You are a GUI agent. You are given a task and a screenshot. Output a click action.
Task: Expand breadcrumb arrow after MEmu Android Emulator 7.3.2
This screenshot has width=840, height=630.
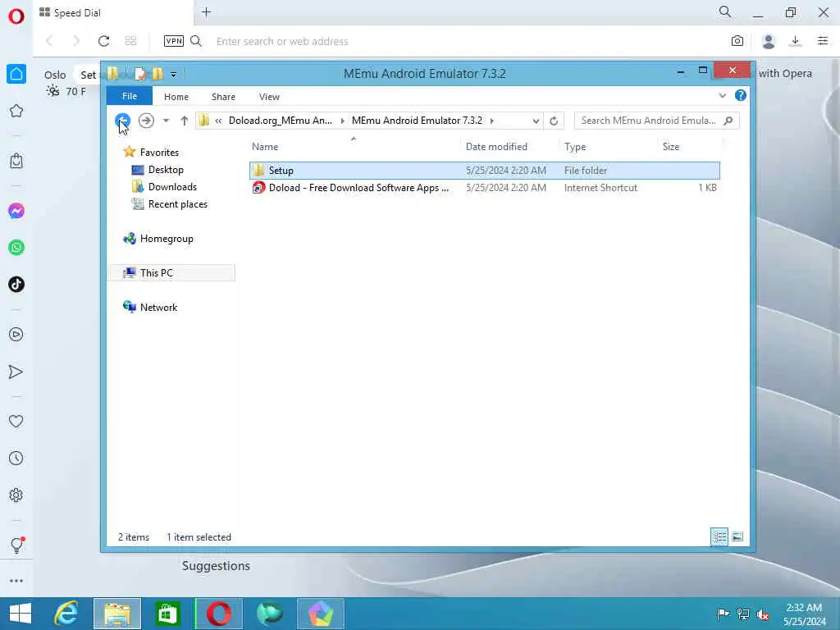click(492, 121)
